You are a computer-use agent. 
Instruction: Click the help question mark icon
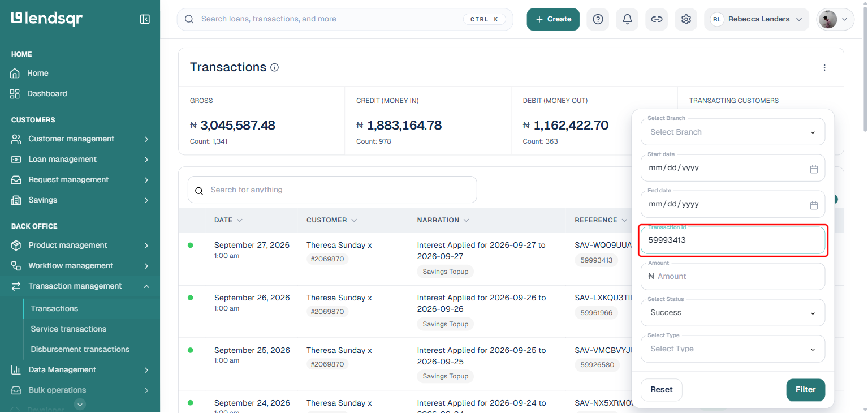click(598, 19)
